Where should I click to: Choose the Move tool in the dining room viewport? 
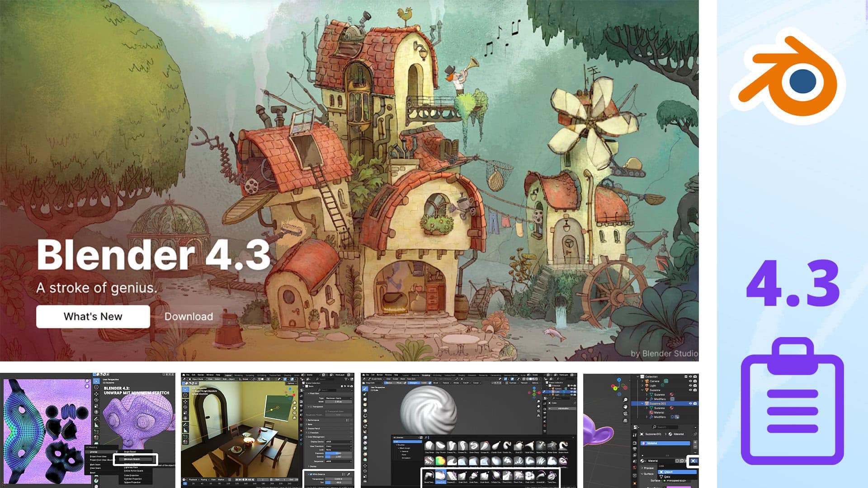[x=185, y=402]
